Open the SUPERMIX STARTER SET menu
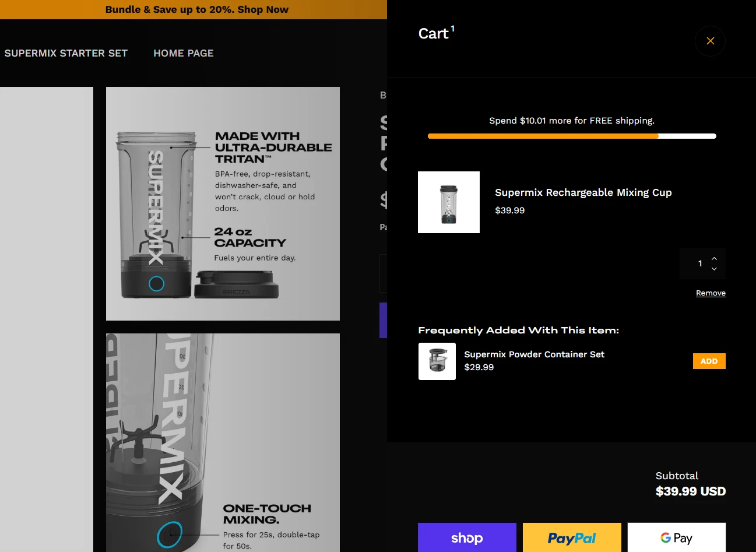Screen dimensions: 756x552 pos(66,53)
